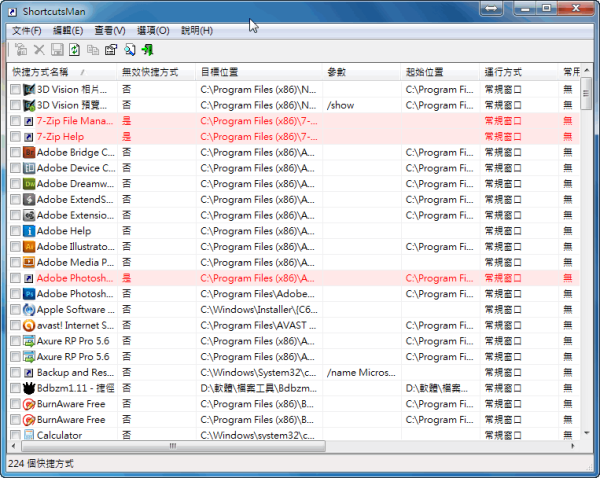Click the Adobe Bridge row icon
Viewport: 600px width, 478px height.
(x=29, y=152)
